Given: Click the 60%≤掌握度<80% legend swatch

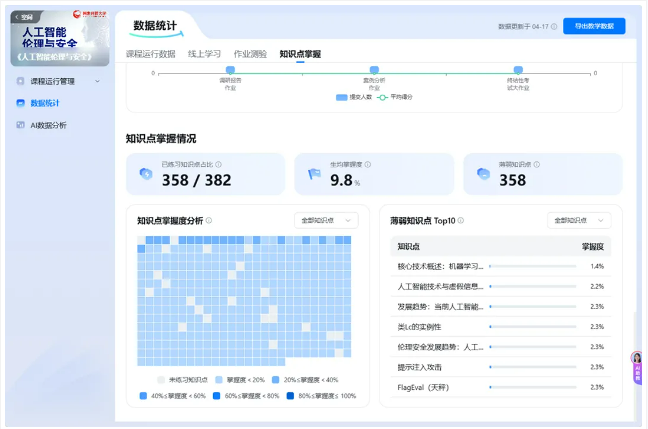Looking at the screenshot, I should [x=216, y=396].
